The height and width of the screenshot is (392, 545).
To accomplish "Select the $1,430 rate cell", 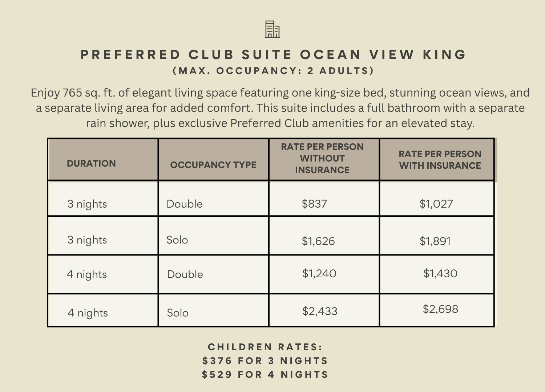I will (440, 273).
